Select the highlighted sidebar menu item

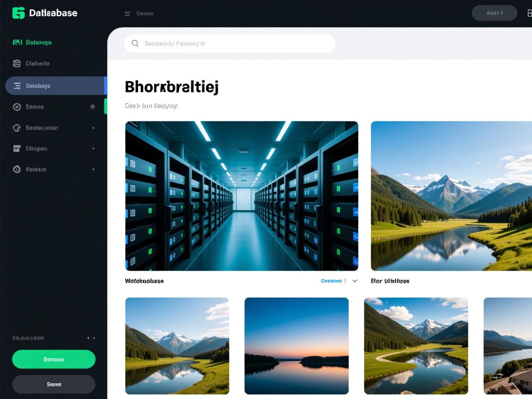point(55,86)
